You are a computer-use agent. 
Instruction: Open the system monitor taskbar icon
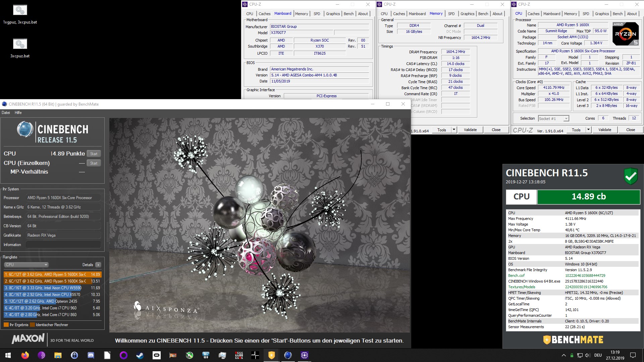pyautogui.click(x=222, y=355)
